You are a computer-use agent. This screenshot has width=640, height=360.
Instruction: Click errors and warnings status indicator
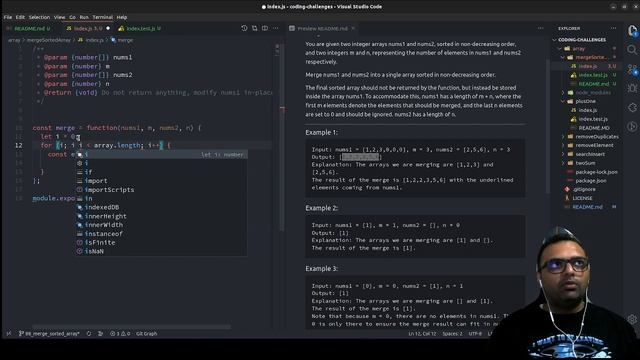click(120, 333)
